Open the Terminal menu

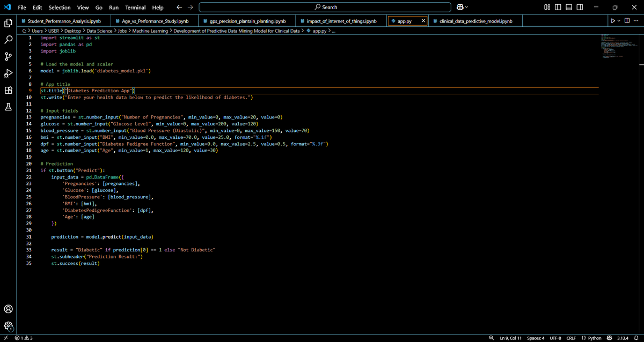tap(135, 8)
